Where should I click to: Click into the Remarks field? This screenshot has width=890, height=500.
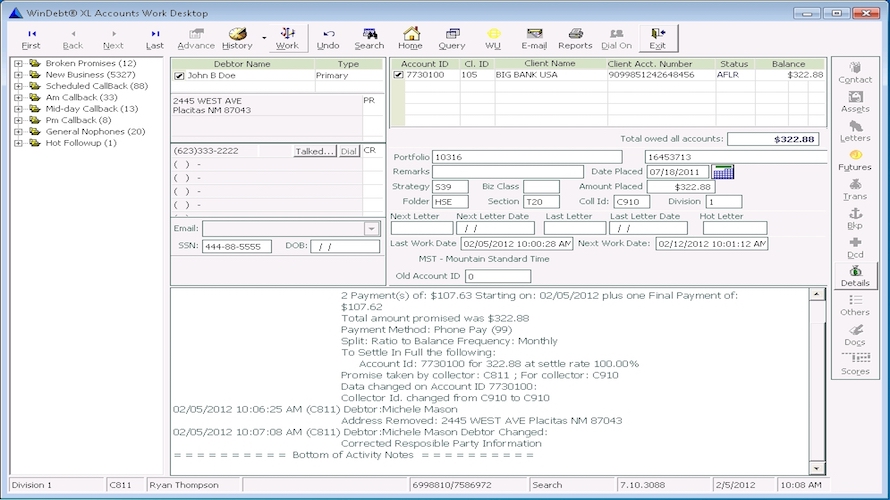click(x=507, y=171)
